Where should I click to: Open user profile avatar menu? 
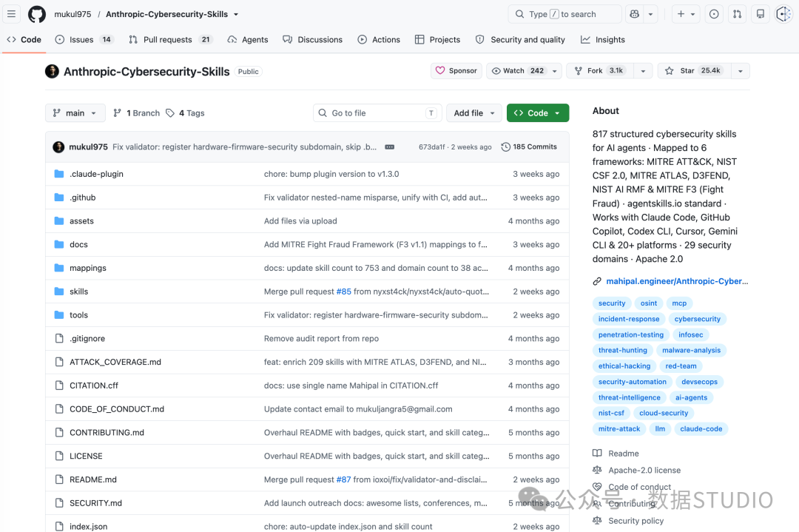pyautogui.click(x=783, y=14)
